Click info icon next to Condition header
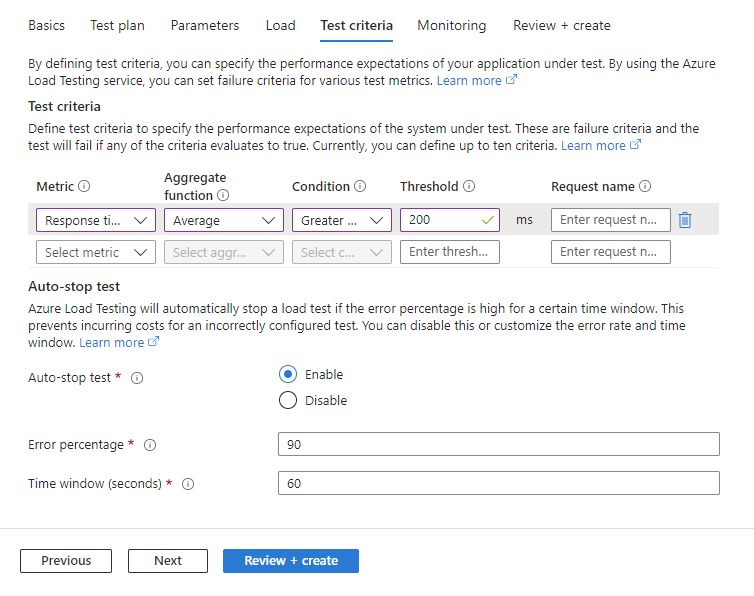 point(360,186)
